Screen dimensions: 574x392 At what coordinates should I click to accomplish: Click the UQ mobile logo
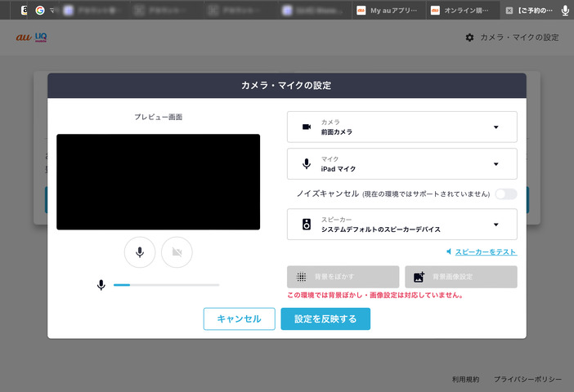pos(41,38)
